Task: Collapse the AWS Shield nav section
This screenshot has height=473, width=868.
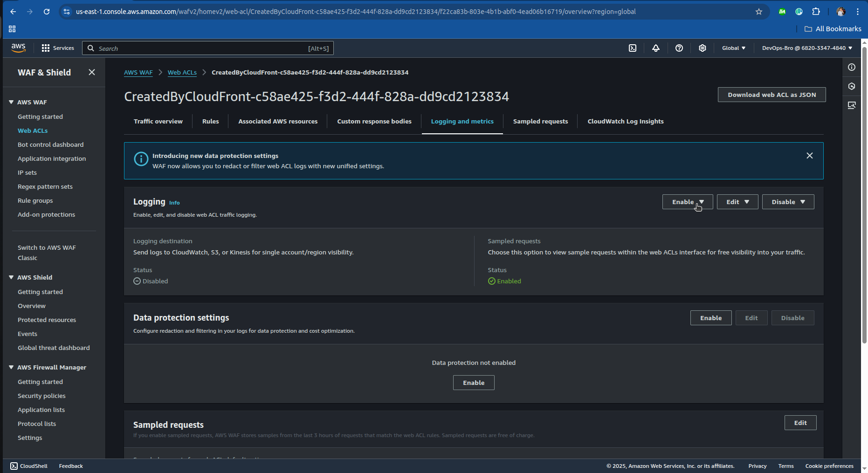Action: pos(11,277)
